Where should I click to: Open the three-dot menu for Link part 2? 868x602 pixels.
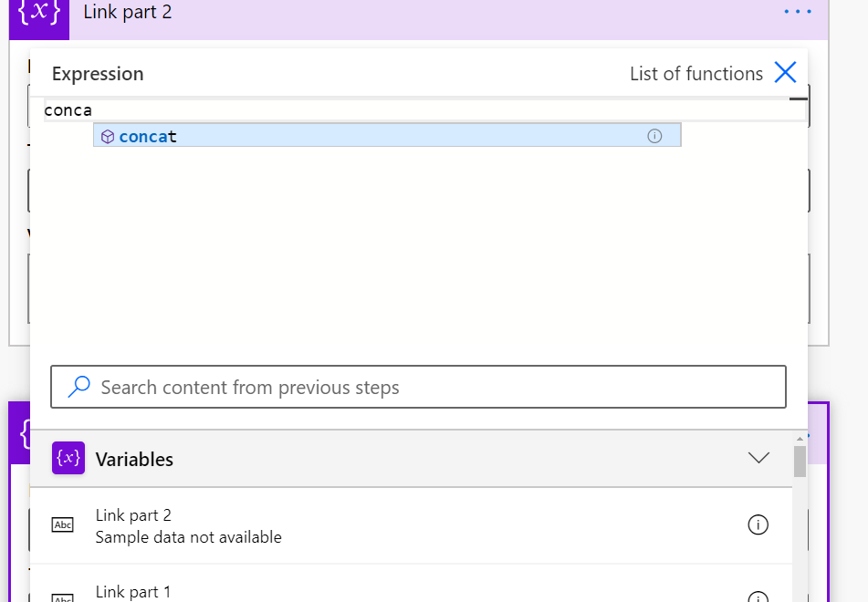797,12
